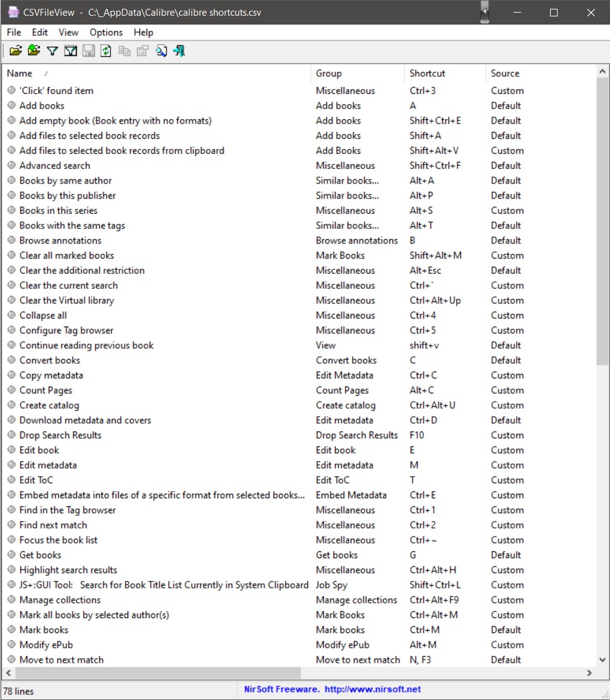
Task: Select 'Focus the book list' row
Action: 299,540
